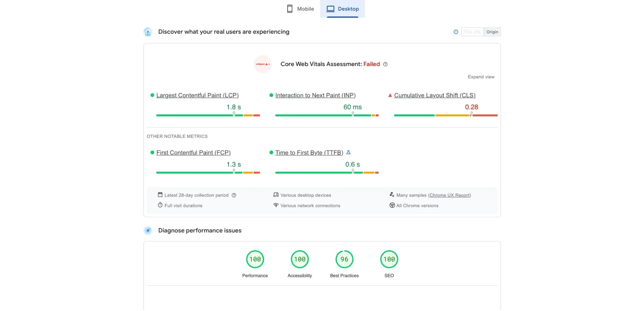The width and height of the screenshot is (644, 311).
Task: Click the Performance score 100 gauge
Action: tap(255, 260)
